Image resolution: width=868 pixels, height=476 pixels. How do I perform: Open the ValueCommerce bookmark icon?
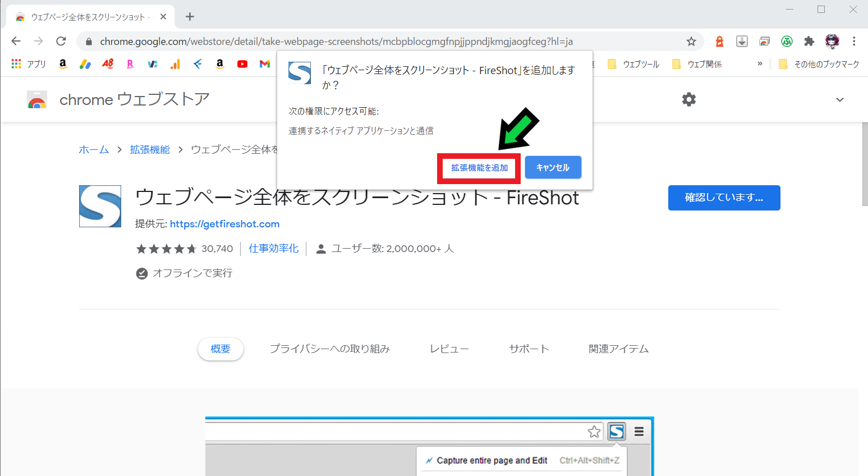pyautogui.click(x=153, y=64)
